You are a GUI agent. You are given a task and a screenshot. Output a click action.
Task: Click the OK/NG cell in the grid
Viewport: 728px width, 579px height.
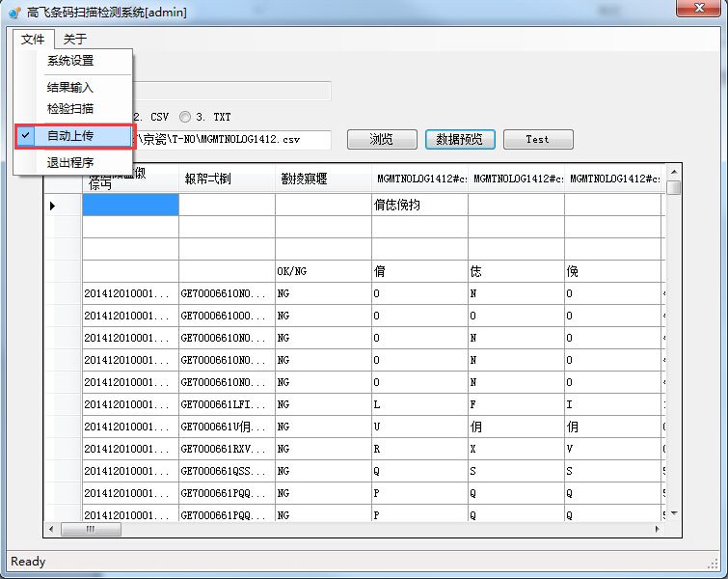coord(323,271)
